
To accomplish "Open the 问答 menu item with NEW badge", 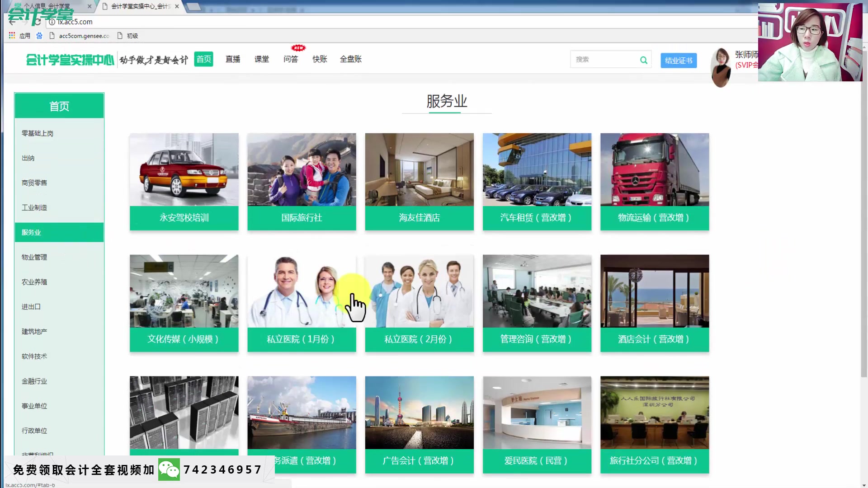I will 291,59.
